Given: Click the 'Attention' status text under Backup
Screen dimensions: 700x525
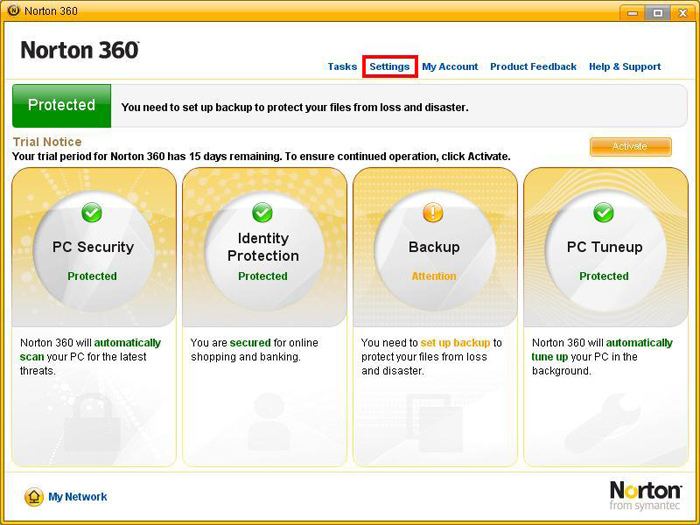Looking at the screenshot, I should coord(434,276).
